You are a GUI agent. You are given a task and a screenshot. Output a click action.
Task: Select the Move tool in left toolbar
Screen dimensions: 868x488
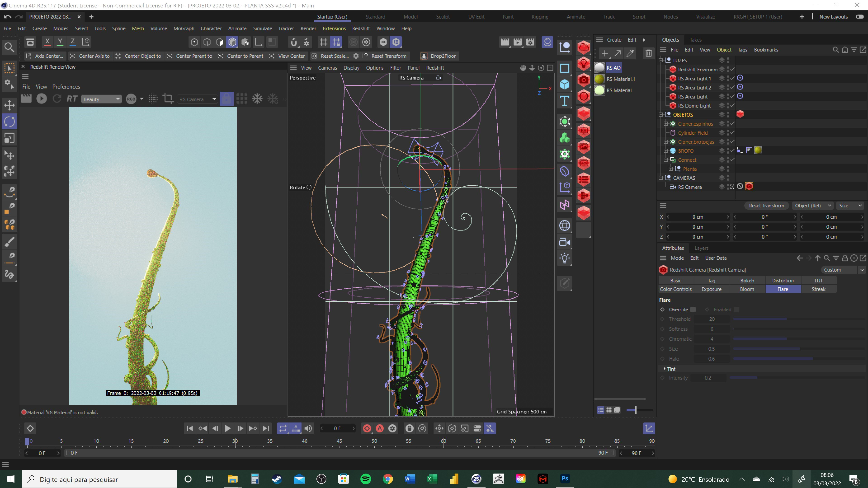click(9, 105)
